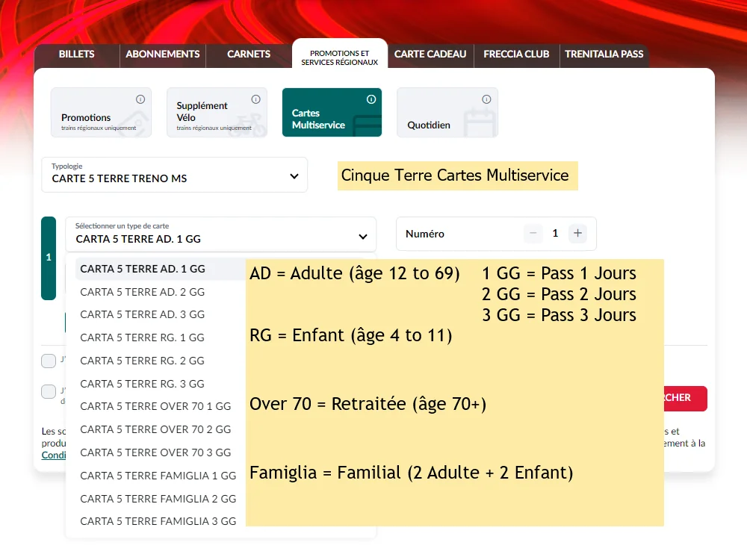Viewport: 747px width, 560px height.
Task: Click info icon on Supplément Vélo card
Action: pos(256,99)
